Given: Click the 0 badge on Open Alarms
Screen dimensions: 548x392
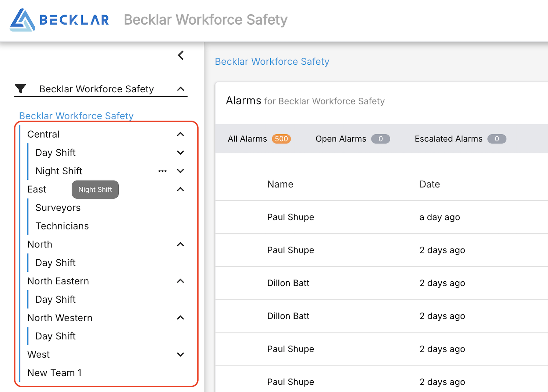Looking at the screenshot, I should 381,139.
